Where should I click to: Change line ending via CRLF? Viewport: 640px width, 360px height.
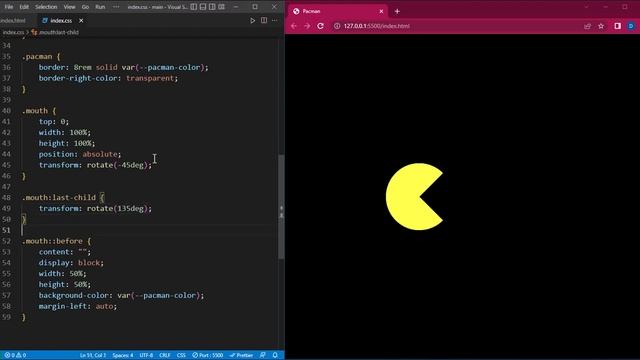pos(165,356)
